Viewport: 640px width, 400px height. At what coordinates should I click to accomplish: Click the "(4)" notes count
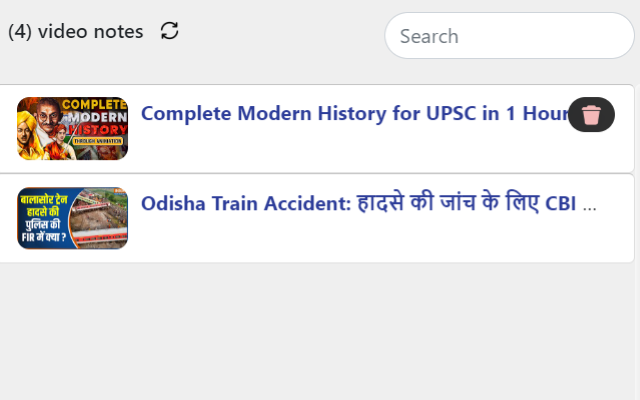[19, 31]
